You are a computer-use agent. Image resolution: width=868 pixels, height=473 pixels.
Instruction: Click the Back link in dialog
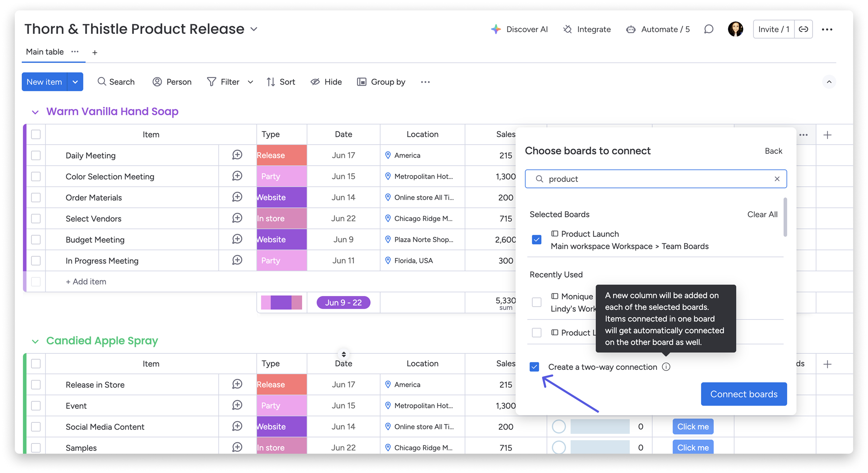773,151
